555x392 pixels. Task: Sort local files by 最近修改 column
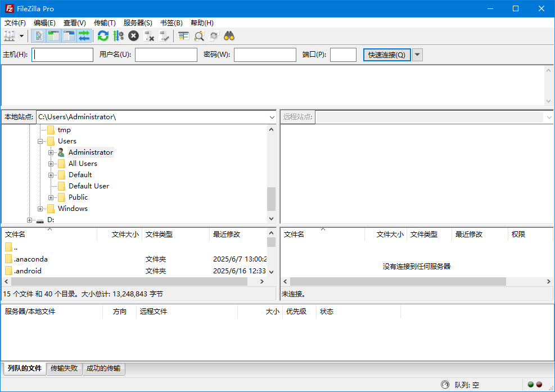(x=238, y=235)
